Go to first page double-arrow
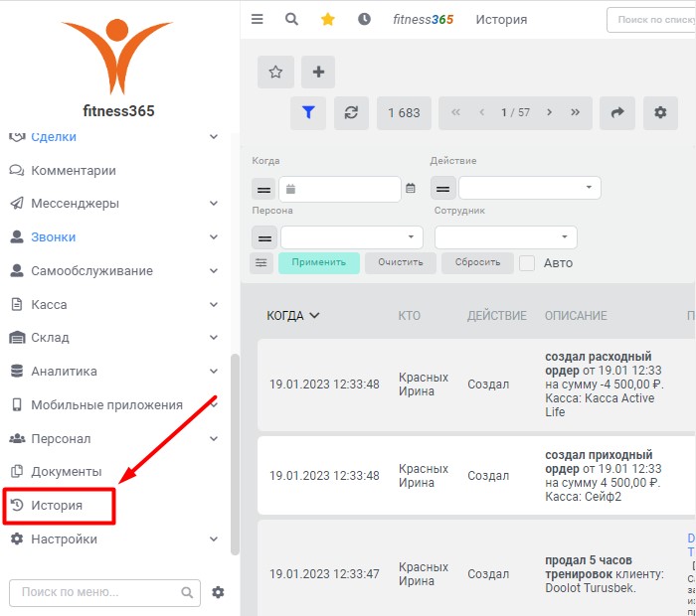 coord(455,112)
